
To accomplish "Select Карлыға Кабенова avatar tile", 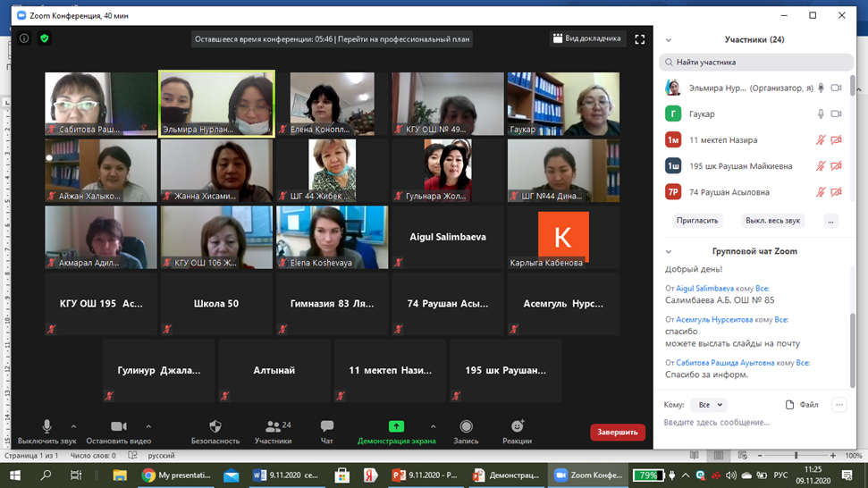I will [x=563, y=237].
